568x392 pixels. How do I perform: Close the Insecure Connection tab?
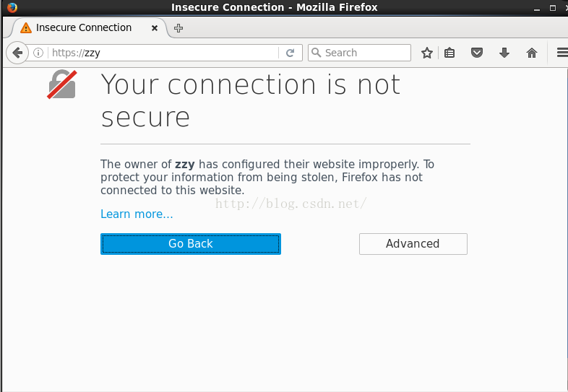click(x=155, y=28)
